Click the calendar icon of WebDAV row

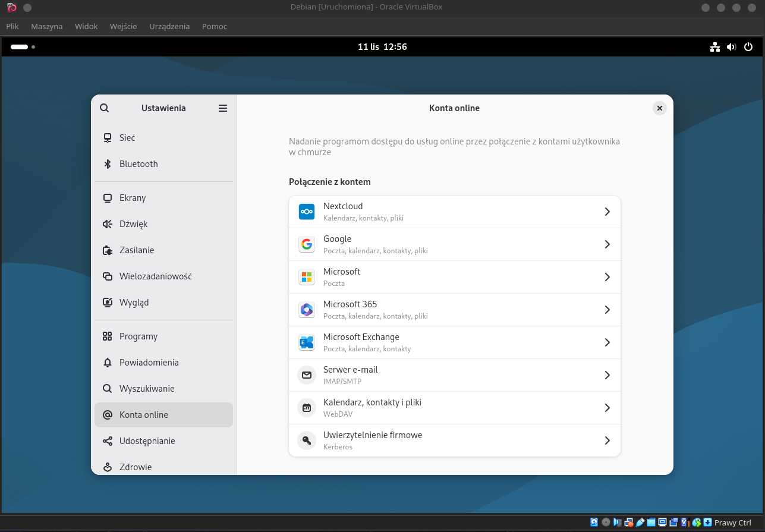coord(307,408)
